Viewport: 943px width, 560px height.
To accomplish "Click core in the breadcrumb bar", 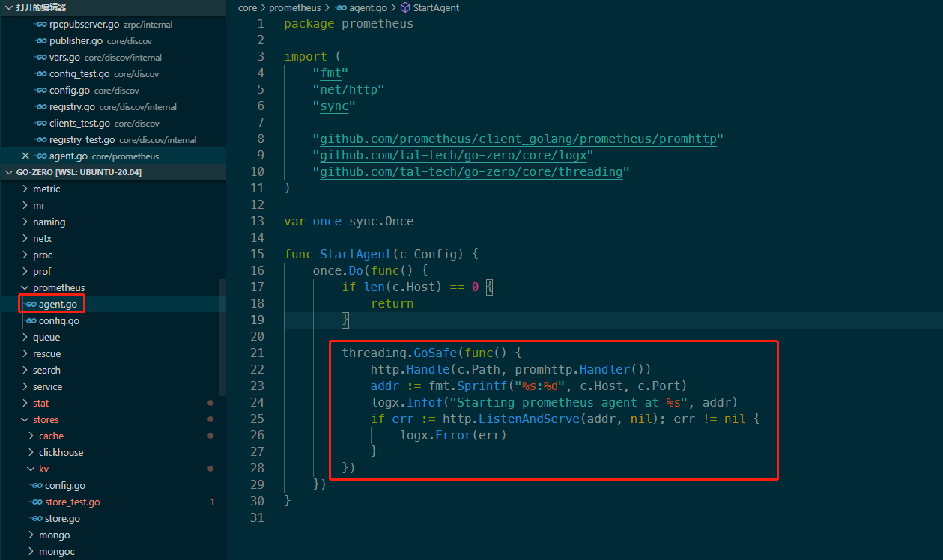I will click(247, 7).
